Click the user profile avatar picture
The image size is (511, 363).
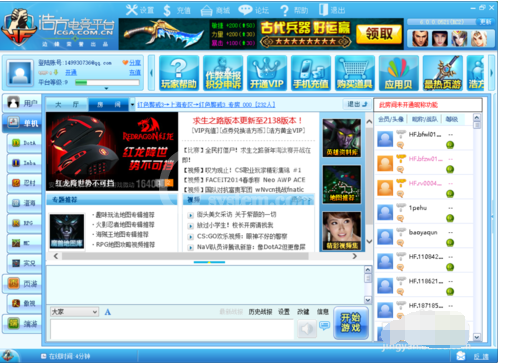pyautogui.click(x=20, y=73)
